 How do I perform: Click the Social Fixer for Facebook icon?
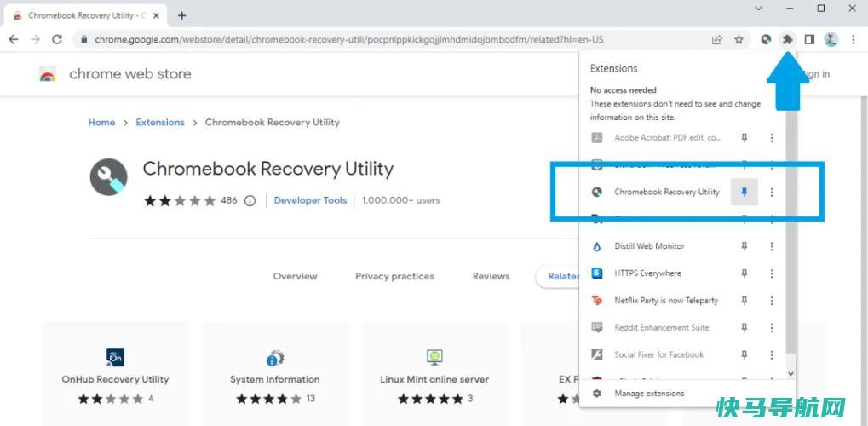click(597, 355)
